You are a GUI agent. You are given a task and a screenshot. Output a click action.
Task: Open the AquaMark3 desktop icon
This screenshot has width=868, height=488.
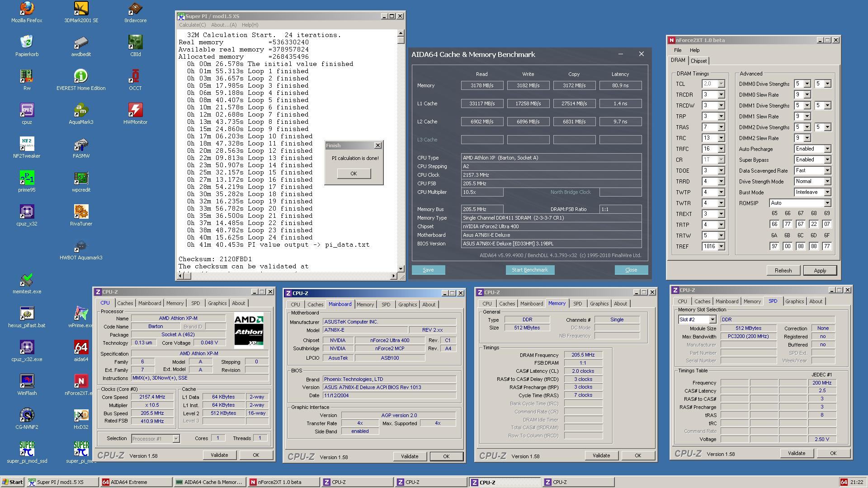81,114
